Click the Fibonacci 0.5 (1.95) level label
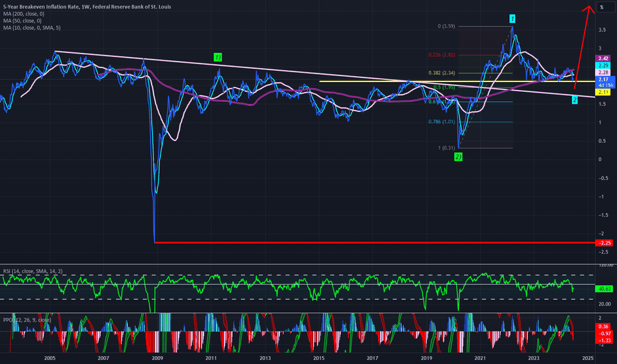 click(x=444, y=87)
